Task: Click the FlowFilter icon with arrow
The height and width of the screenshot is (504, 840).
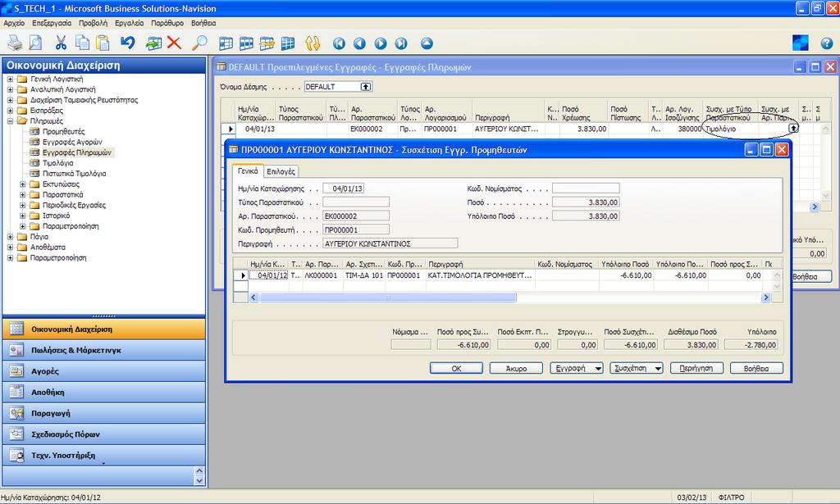Action: click(x=267, y=43)
